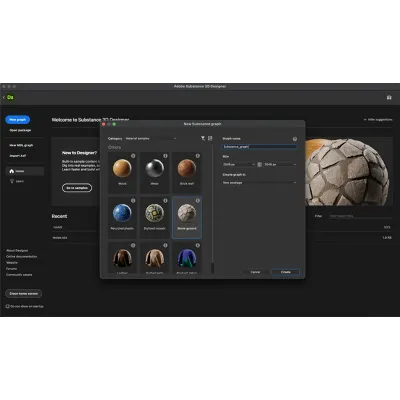Click the Go to samples button
Screen dimensions: 400x400
(x=77, y=188)
